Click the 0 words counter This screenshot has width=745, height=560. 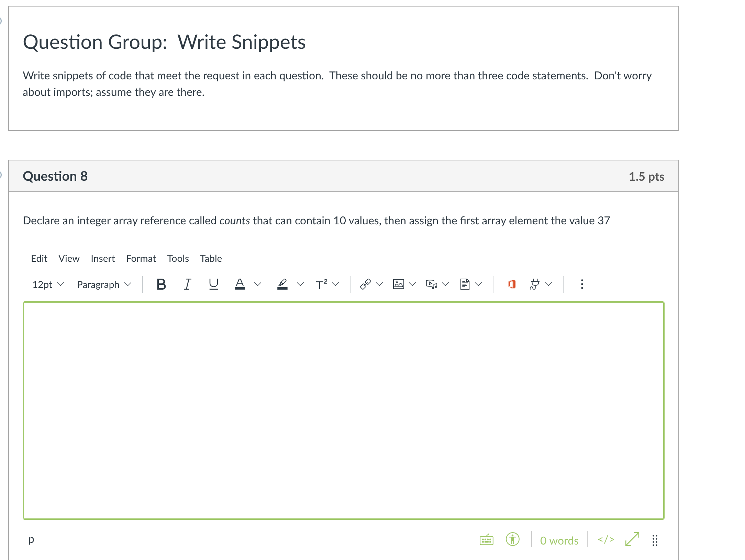[x=559, y=540]
